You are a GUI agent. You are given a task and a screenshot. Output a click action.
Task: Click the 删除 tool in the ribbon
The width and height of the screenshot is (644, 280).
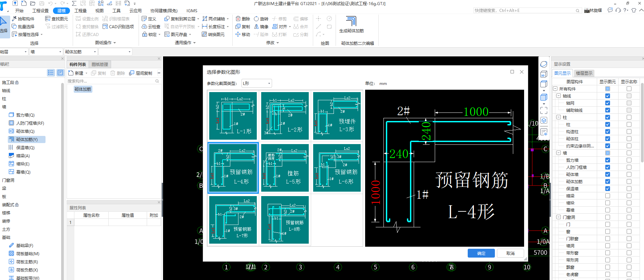243,19
